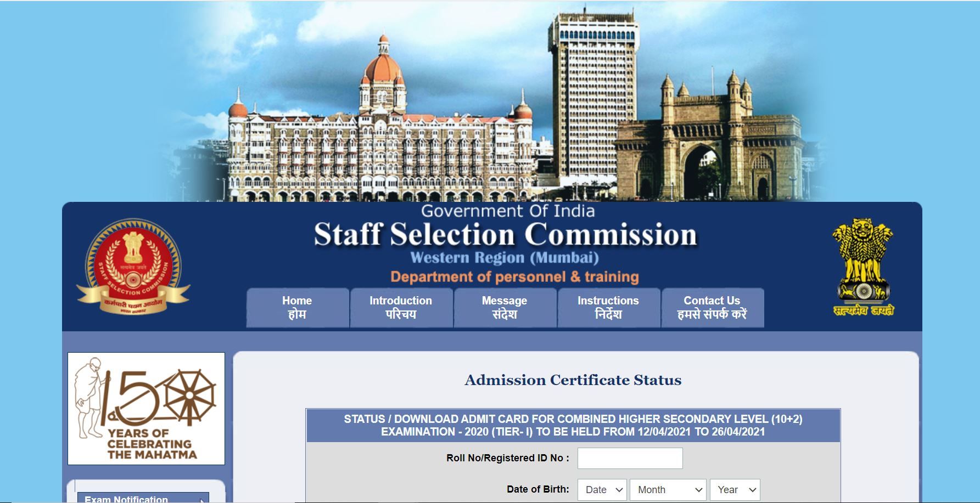
Task: Open the Date dropdown
Action: coord(602,489)
